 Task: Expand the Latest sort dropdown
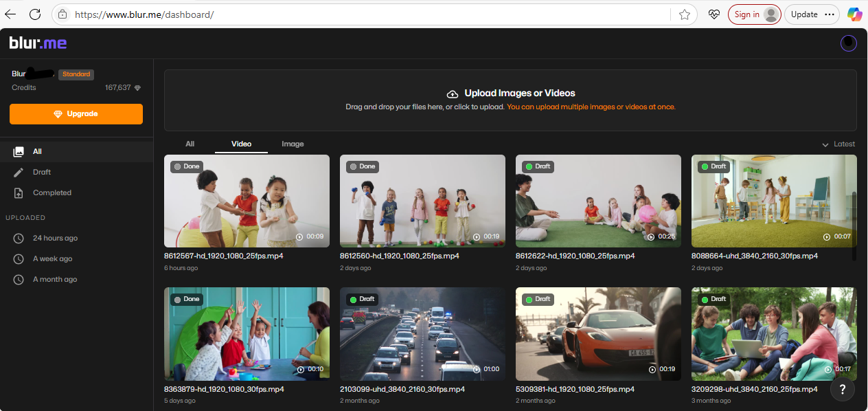pos(839,144)
